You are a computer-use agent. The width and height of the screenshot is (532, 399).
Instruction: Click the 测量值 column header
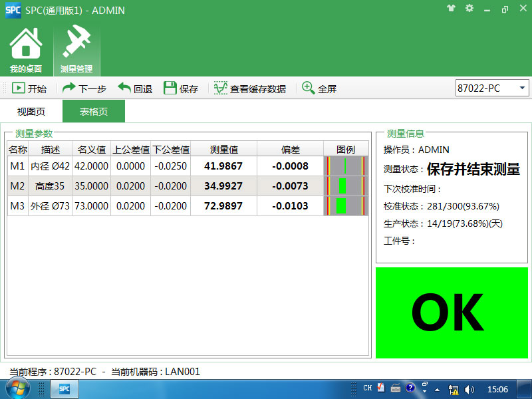point(223,149)
